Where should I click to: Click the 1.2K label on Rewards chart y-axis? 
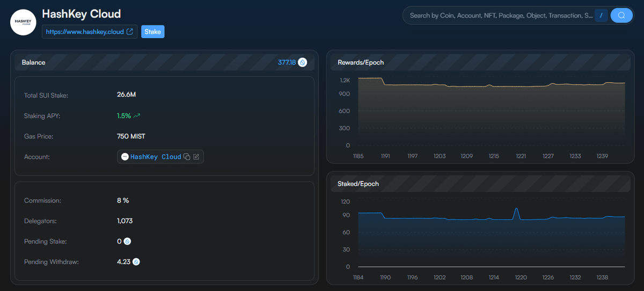point(345,80)
